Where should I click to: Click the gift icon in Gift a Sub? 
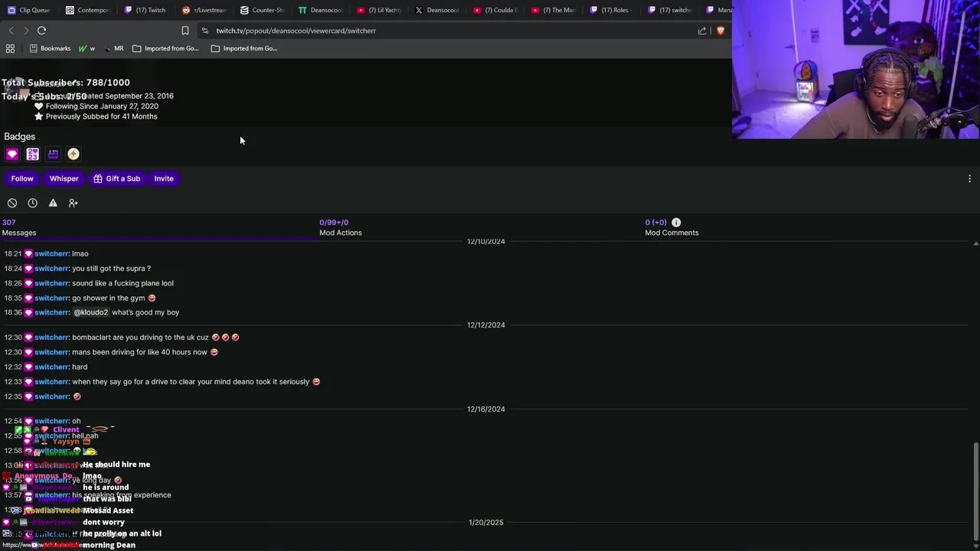98,178
